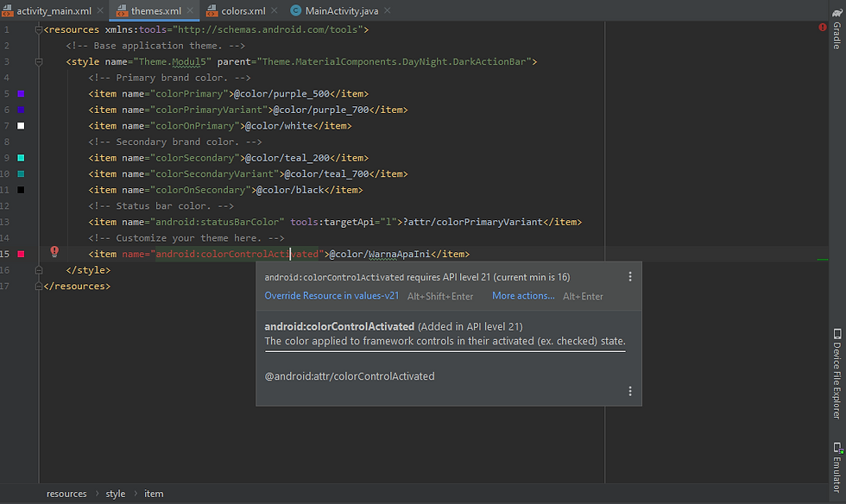Screen dimensions: 846x504
Task: Click the black color swatch in gutter
Action: (x=21, y=190)
